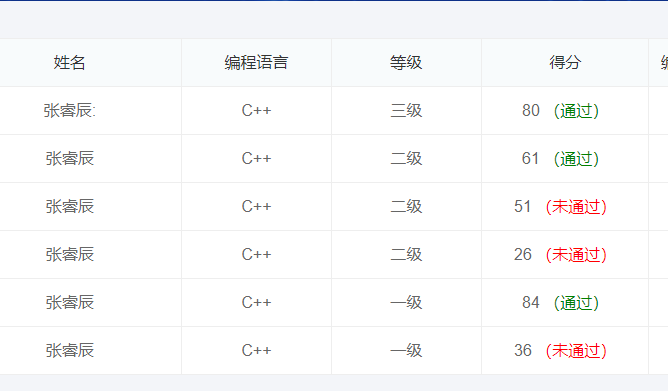Click 一级 in the score 84 row
Image resolution: width=668 pixels, height=391 pixels.
pos(406,303)
